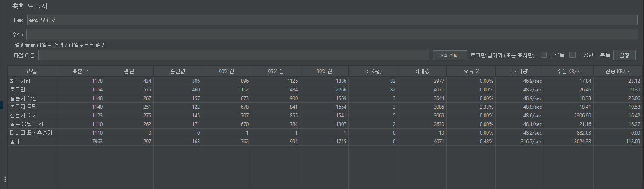The image size is (644, 189).
Task: Click 99% line value 2266
Action: point(341,89)
